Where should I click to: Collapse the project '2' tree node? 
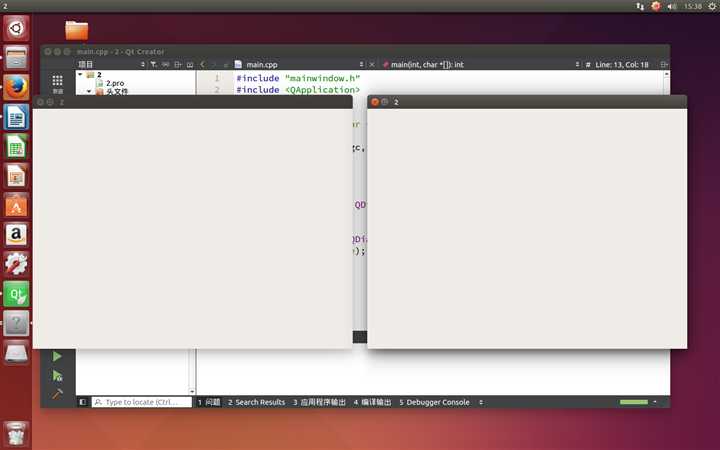[80, 74]
